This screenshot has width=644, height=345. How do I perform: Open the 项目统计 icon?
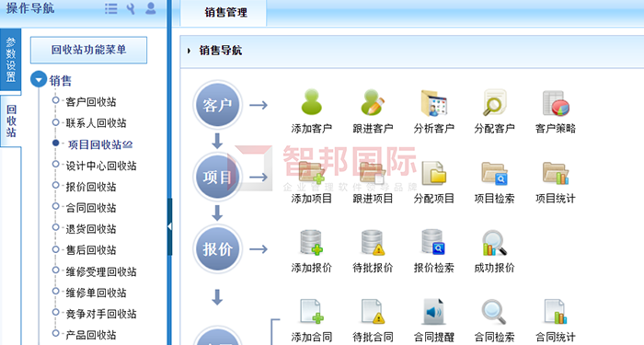556,173
